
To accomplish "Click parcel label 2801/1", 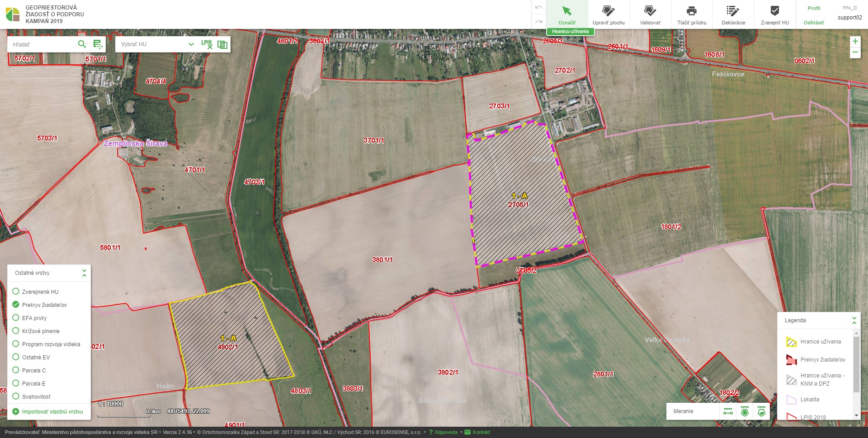I will pos(603,374).
